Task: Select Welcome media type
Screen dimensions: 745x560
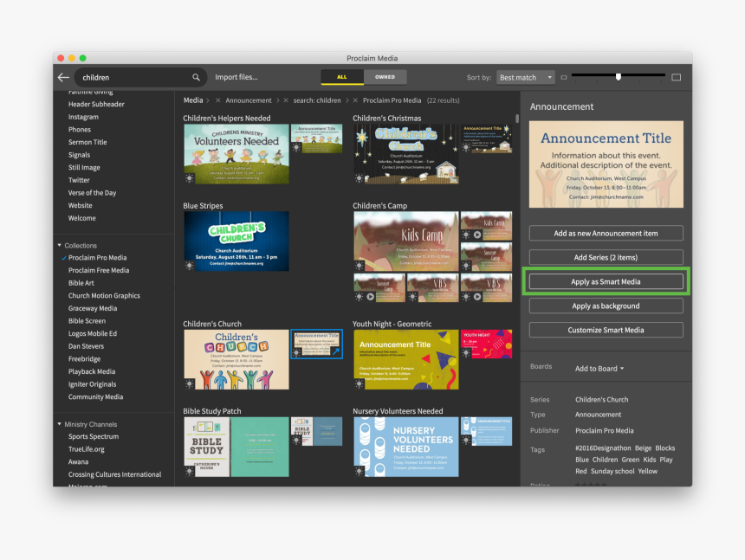Action: 81,218
